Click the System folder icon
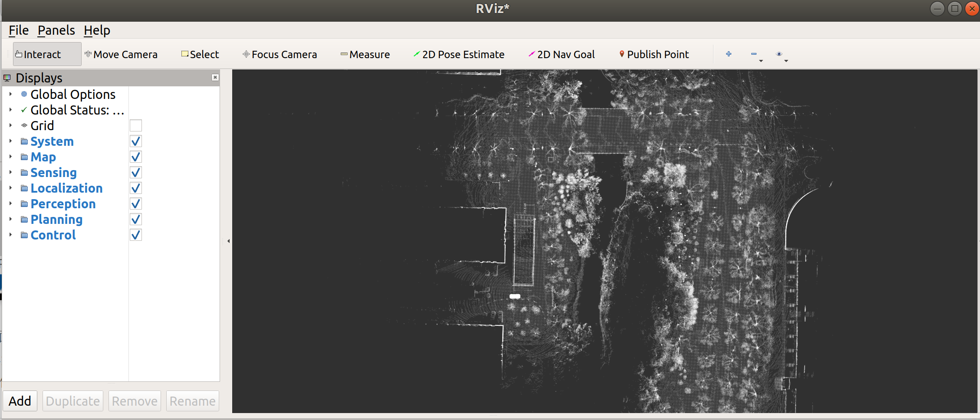The width and height of the screenshot is (980, 420). click(24, 141)
